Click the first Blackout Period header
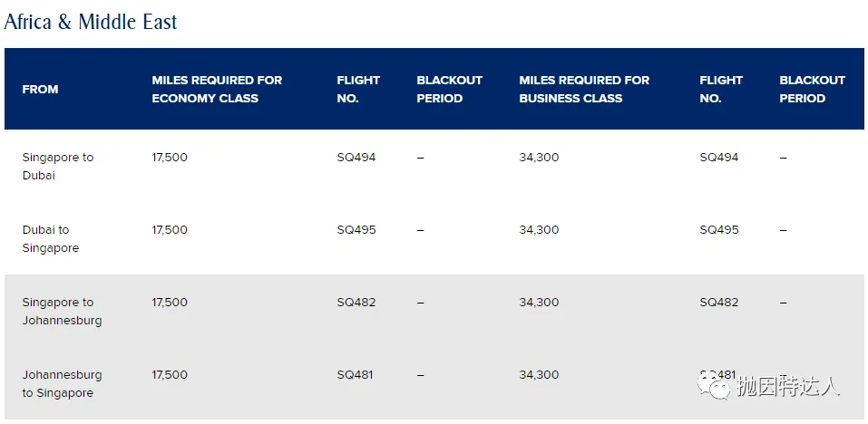 coord(450,89)
